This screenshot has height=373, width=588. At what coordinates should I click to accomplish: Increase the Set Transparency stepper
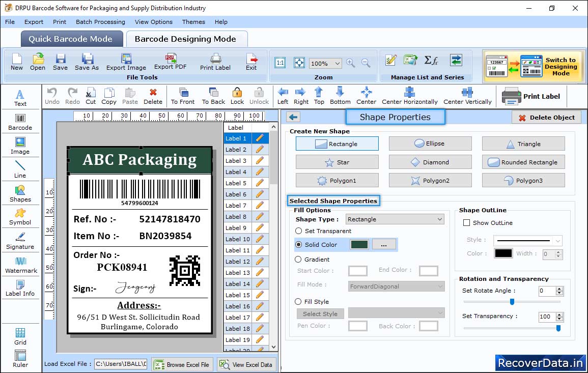point(559,314)
